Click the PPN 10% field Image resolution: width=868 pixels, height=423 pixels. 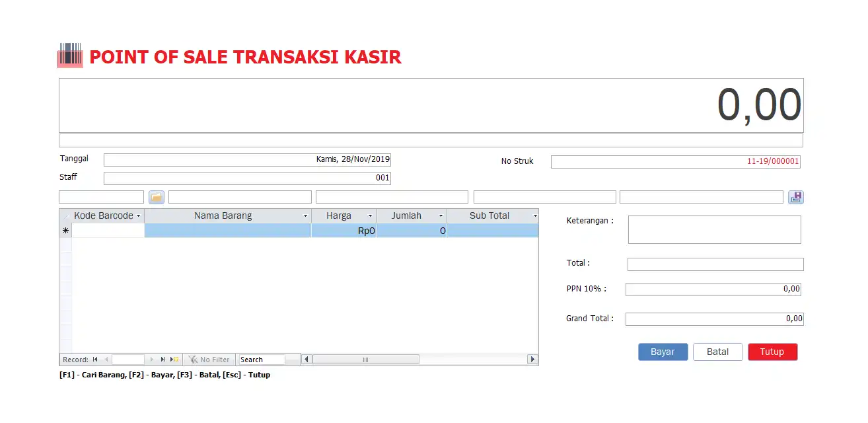(x=713, y=289)
